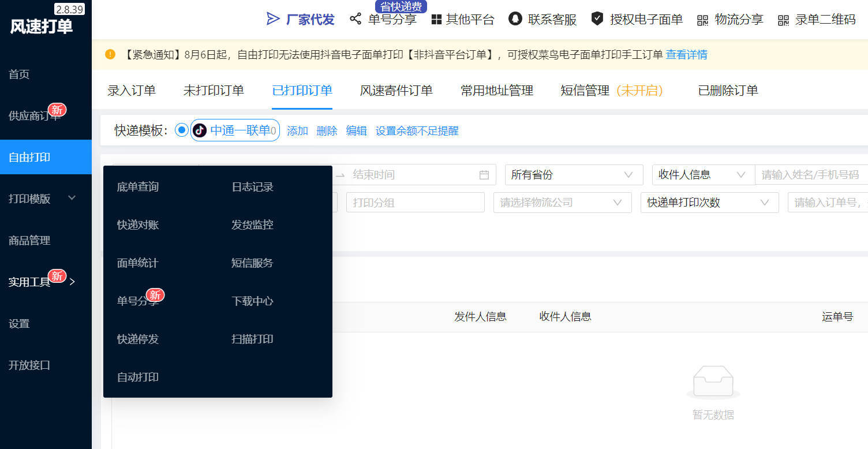Click the orange warning notice icon
868x449 pixels.
pyautogui.click(x=110, y=54)
